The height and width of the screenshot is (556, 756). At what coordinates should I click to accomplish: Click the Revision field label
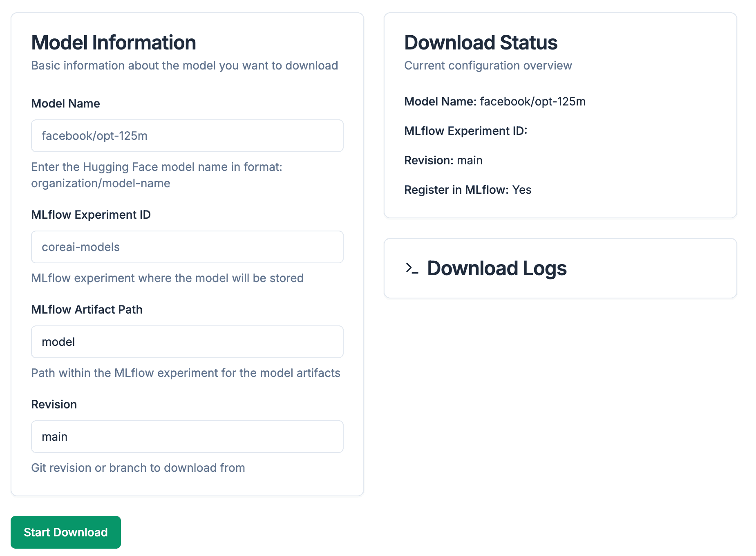click(x=54, y=404)
